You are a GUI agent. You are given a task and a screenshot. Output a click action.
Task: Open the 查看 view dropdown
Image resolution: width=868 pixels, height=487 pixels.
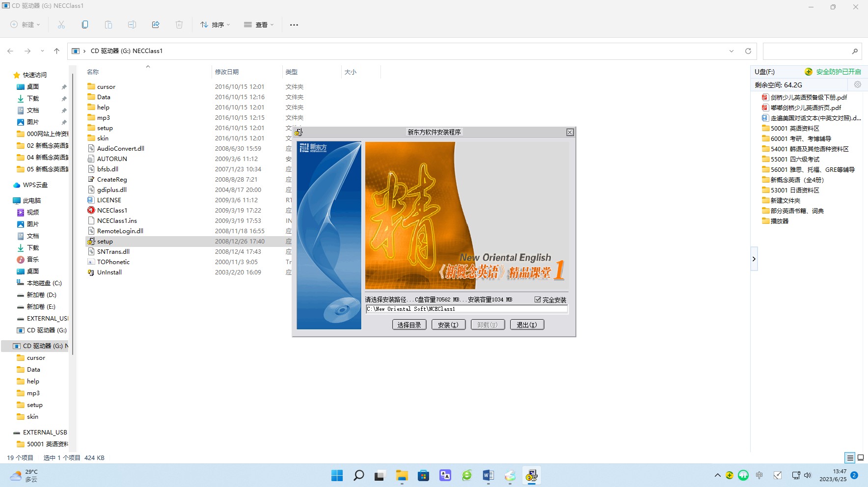point(259,25)
